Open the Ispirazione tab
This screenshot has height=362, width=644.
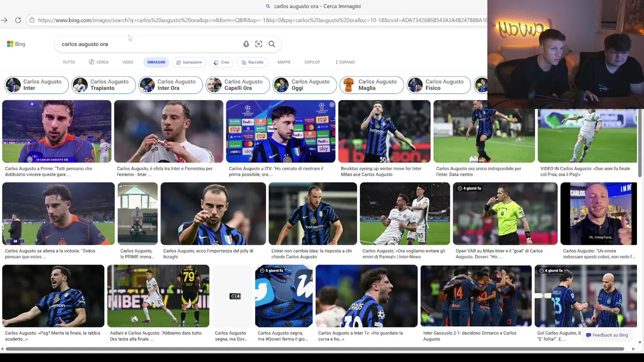tap(189, 62)
